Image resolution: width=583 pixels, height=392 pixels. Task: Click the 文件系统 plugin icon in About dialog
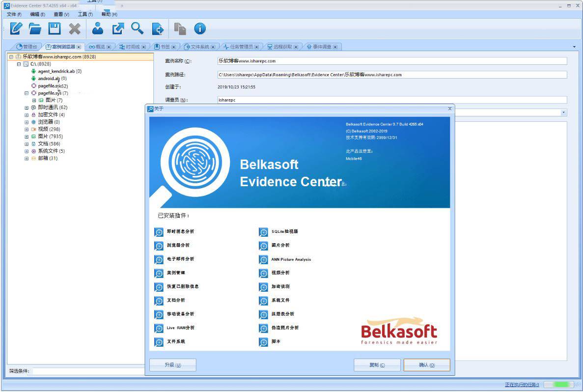click(159, 342)
